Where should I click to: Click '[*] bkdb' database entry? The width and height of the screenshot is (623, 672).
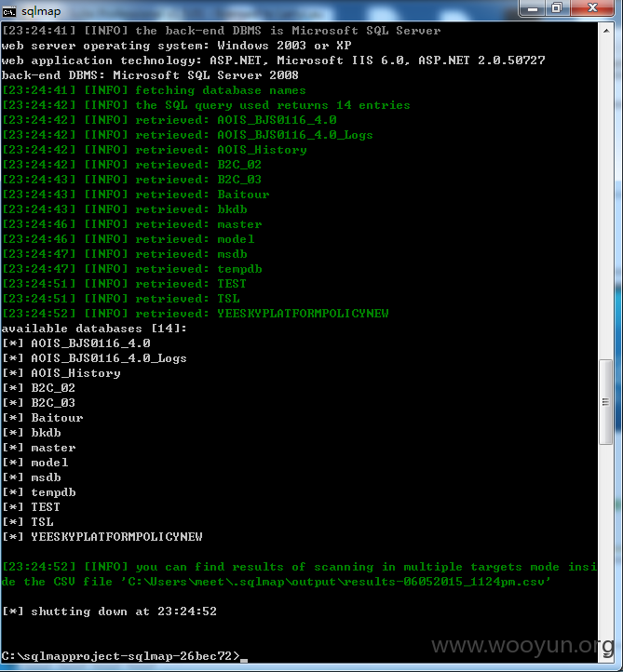pyautogui.click(x=32, y=433)
